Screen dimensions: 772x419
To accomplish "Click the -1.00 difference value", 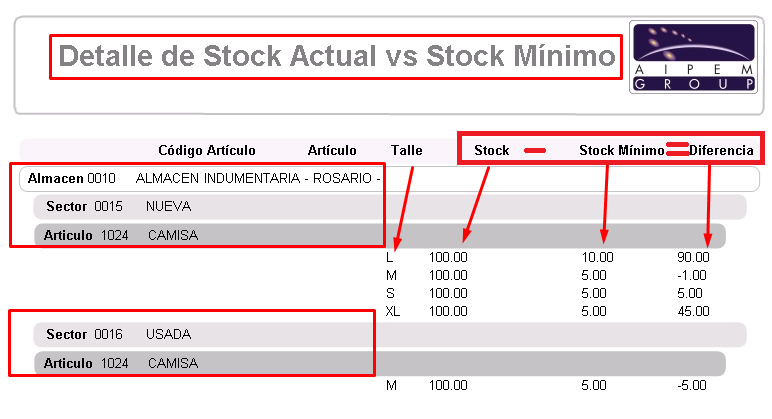I will 692,275.
